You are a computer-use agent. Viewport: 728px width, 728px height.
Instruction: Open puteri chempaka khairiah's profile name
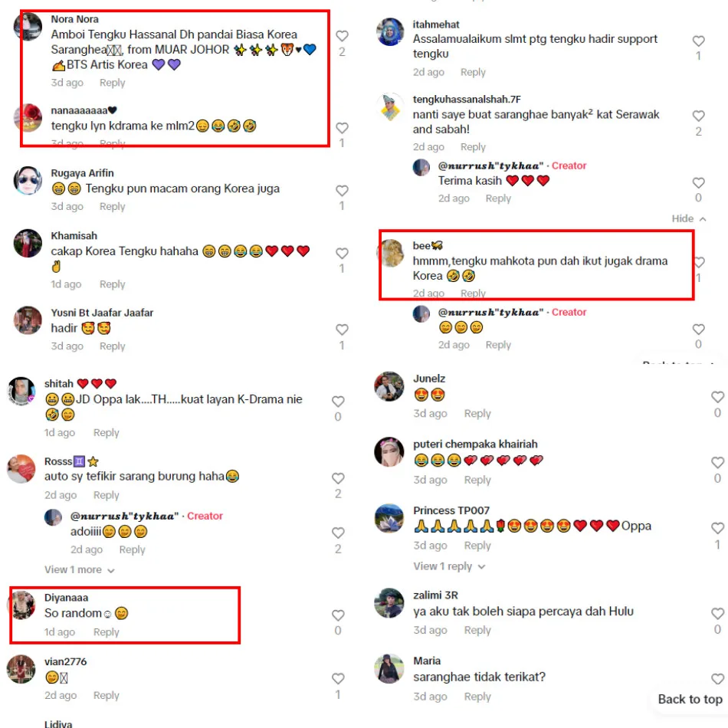475,444
